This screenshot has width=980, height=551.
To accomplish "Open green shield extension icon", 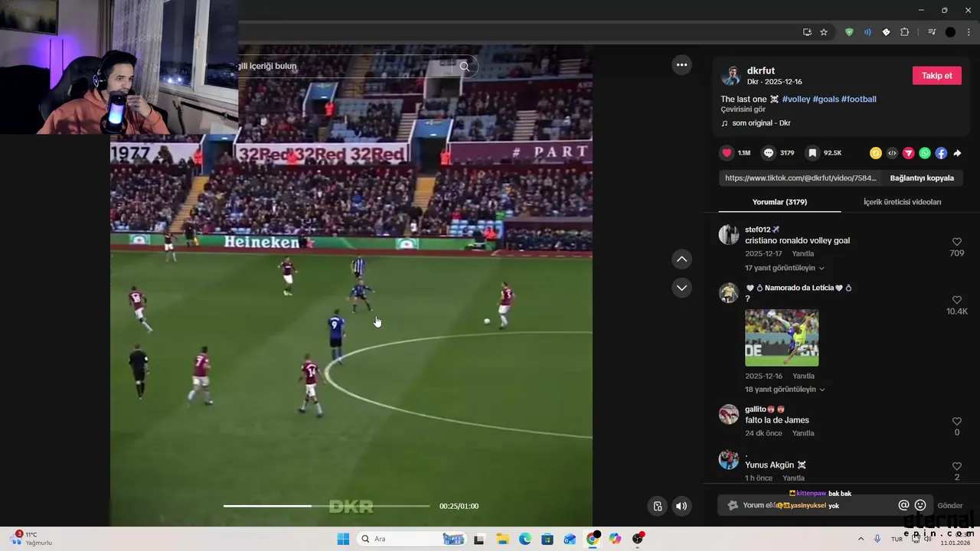I will point(849,32).
